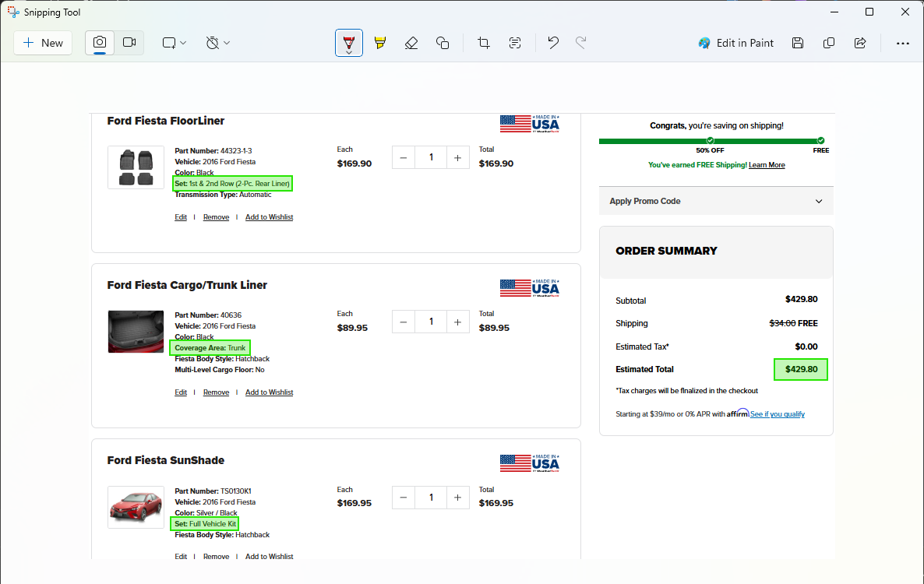Decrease Cargo/Trunk Liner quantity
This screenshot has height=584, width=924.
[404, 322]
